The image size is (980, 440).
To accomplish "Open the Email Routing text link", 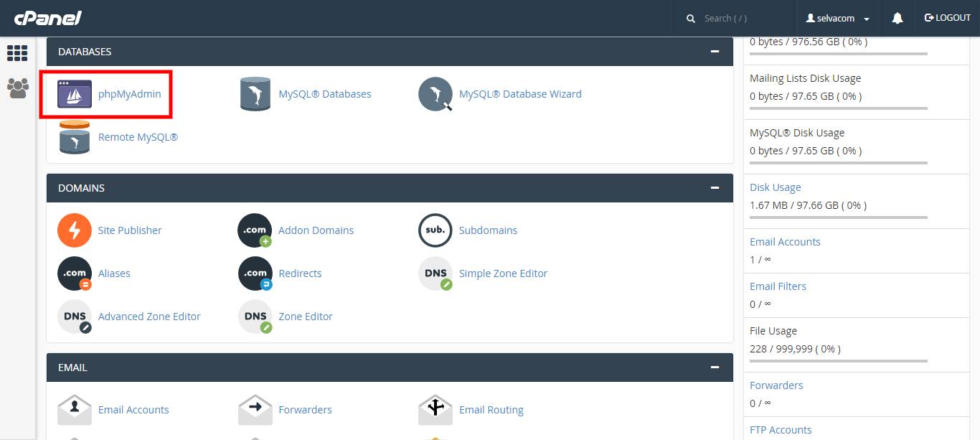I will pos(491,410).
